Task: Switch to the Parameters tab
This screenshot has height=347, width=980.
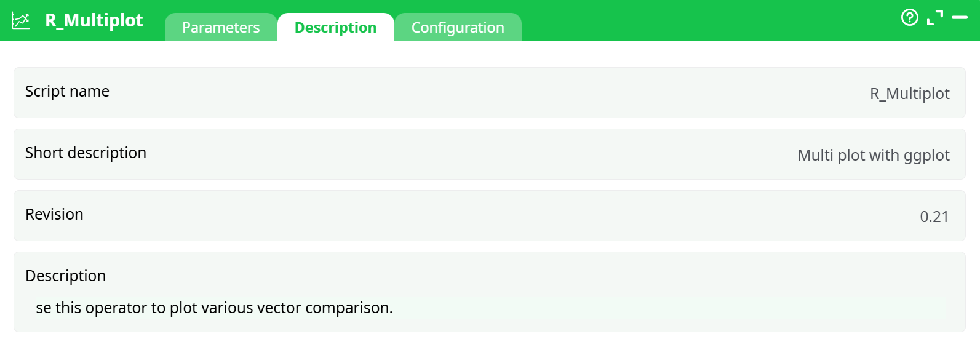Action: 221,28
